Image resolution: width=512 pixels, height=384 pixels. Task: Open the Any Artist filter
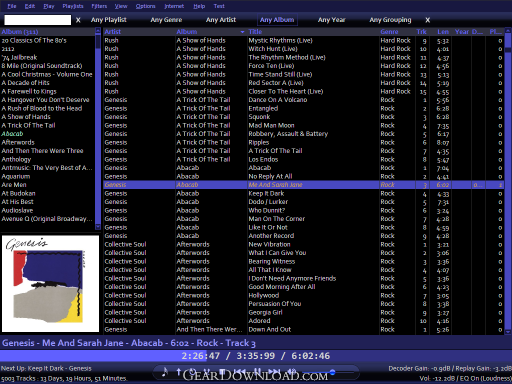click(221, 20)
